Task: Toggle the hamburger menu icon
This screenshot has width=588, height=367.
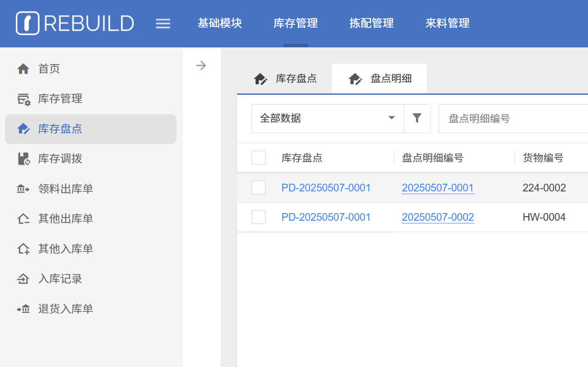Action: (163, 23)
